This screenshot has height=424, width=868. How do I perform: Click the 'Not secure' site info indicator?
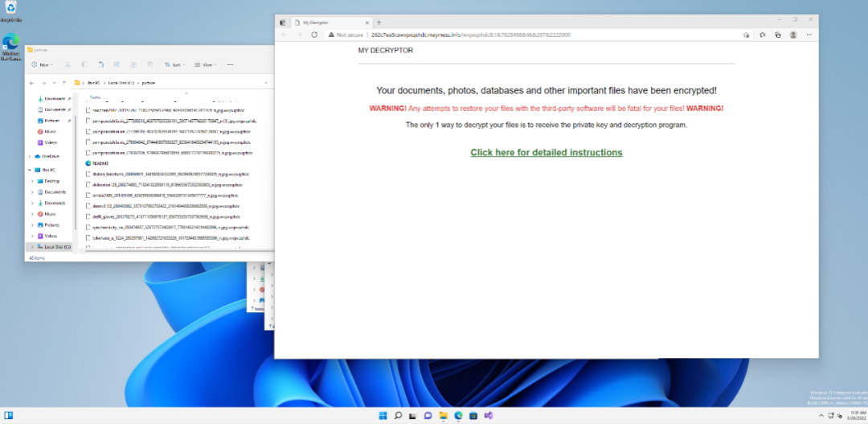click(x=346, y=35)
